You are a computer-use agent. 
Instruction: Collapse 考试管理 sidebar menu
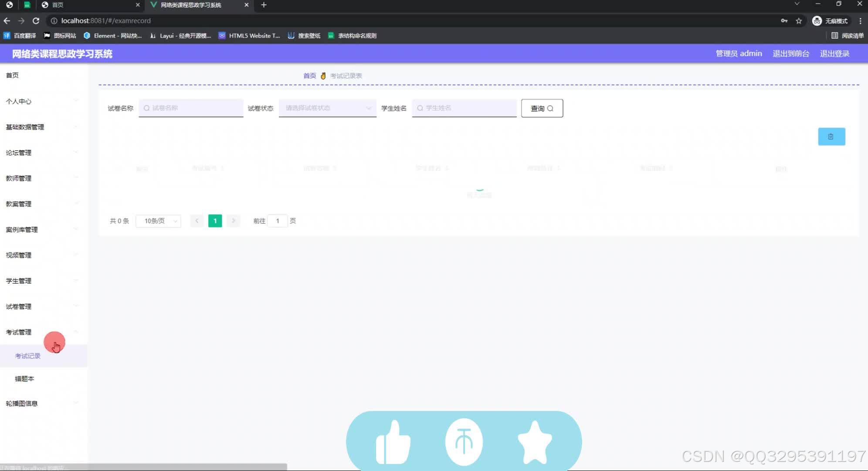(x=44, y=332)
